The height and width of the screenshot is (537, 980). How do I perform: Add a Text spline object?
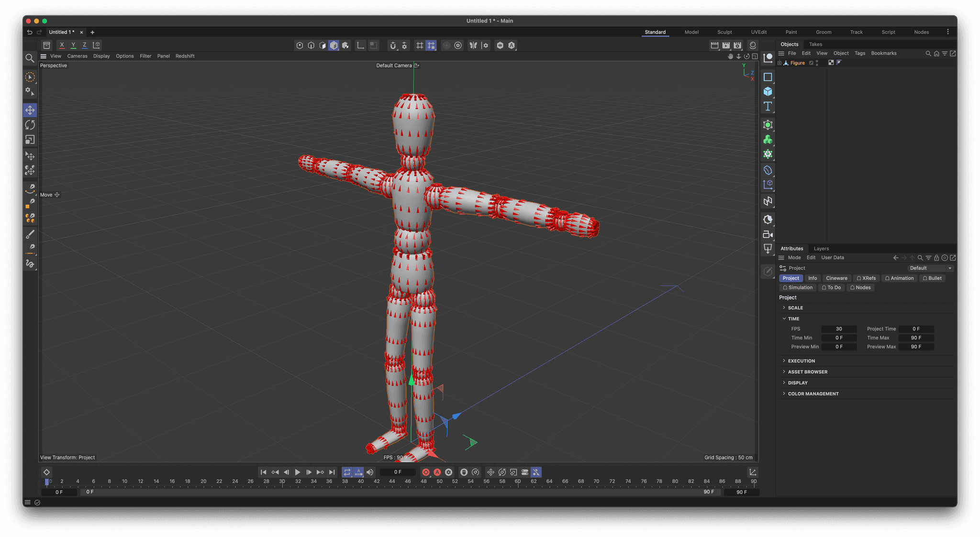coord(768,106)
